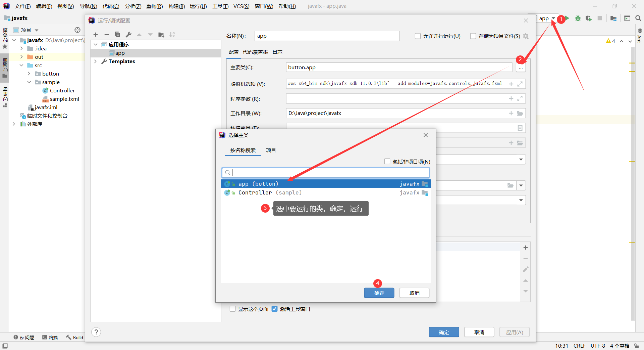Open Search Everywhere magnifier icon
The height and width of the screenshot is (350, 644).
coord(638,18)
